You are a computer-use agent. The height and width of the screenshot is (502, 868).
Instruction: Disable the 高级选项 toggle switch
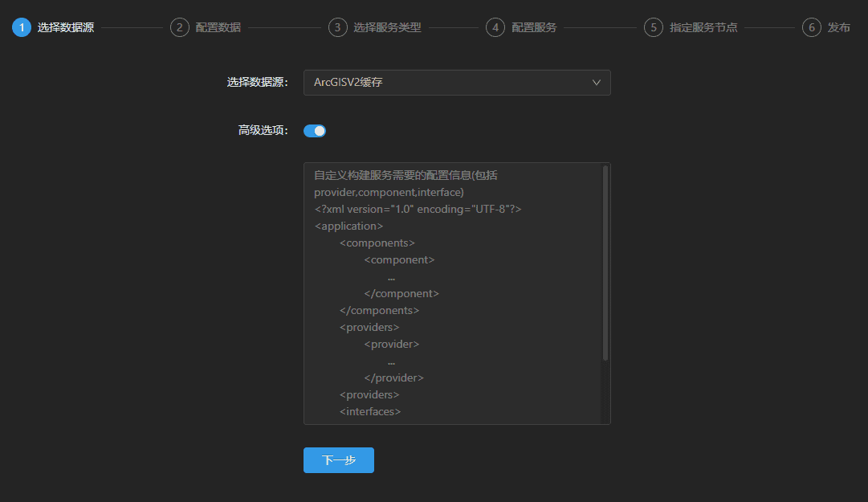[315, 131]
